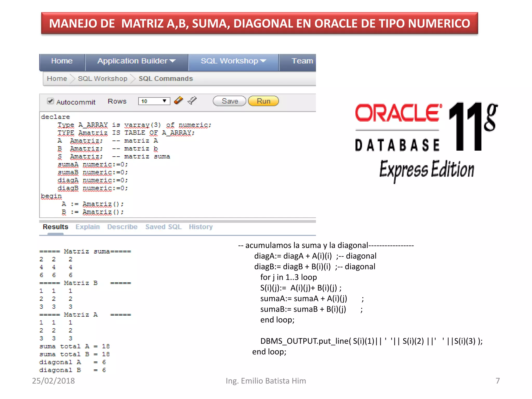This screenshot has height=399, width=532.
Task: Click the 'diagonal A = 6' output
Action: click(x=72, y=362)
